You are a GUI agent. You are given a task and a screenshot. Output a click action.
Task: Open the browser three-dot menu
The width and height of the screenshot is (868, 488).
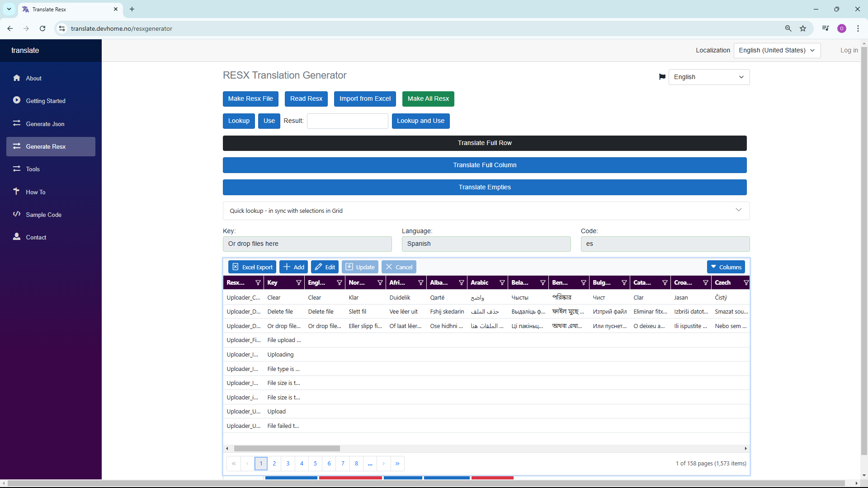(858, 28)
